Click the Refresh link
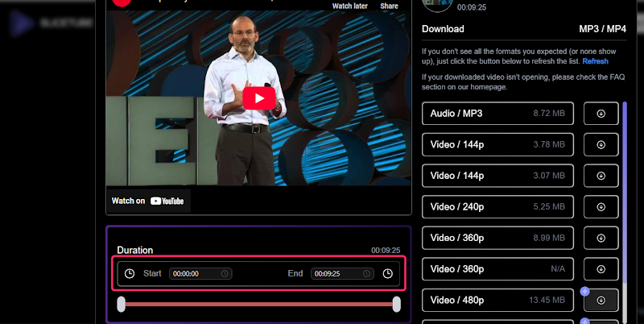 pyautogui.click(x=595, y=61)
